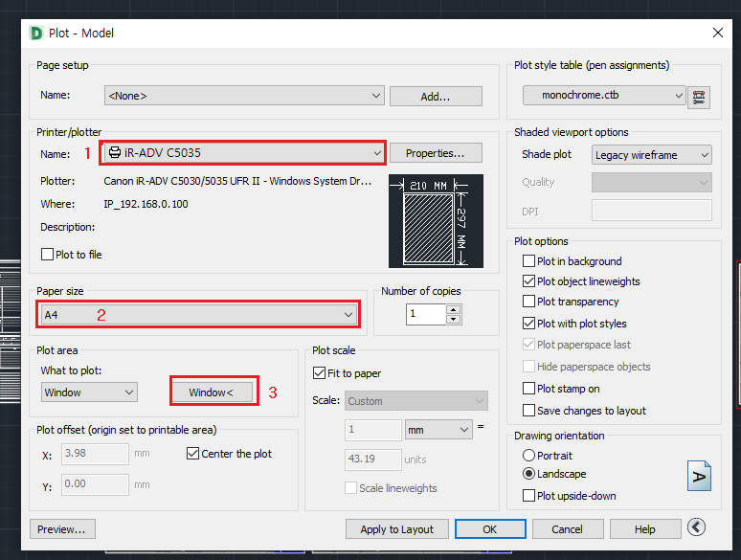Viewport: 741px width, 560px height.
Task: Open the Scale Custom dropdown
Action: tap(416, 401)
